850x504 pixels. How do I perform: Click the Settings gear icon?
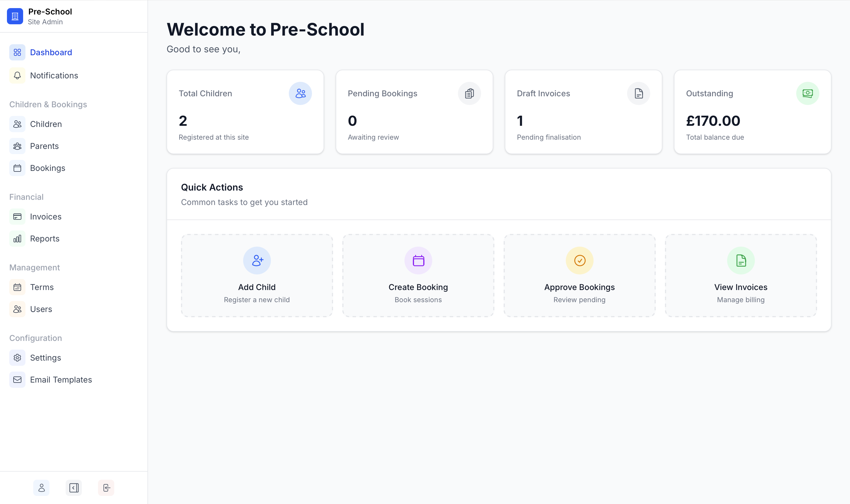tap(17, 358)
